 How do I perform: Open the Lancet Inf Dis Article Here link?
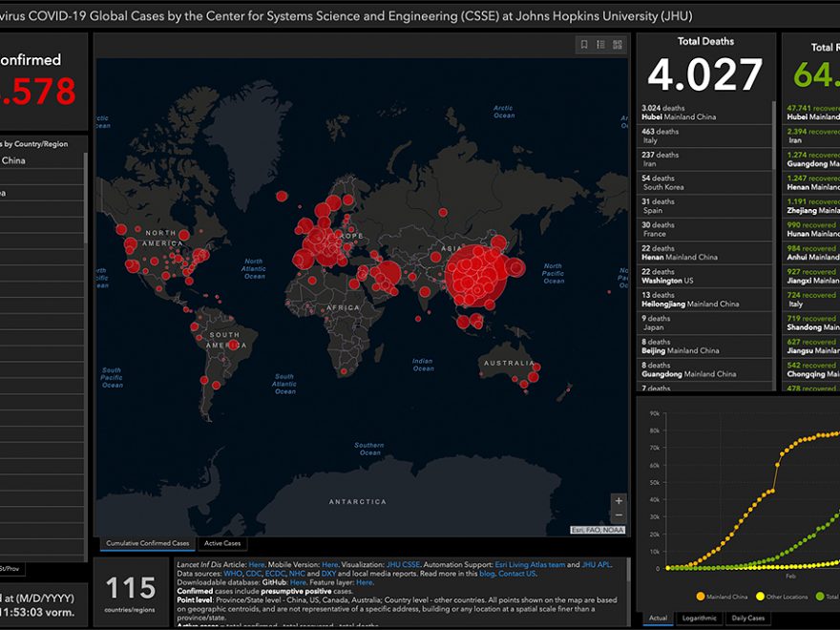(257, 565)
